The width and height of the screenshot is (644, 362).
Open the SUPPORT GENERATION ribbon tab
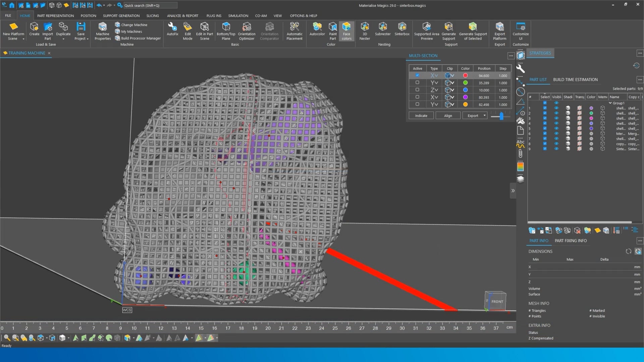[x=121, y=16]
